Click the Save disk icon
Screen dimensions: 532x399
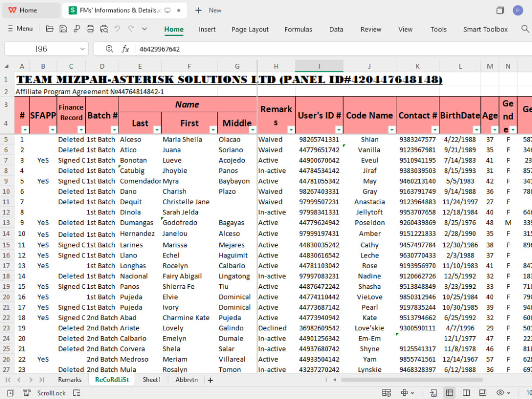click(63, 29)
